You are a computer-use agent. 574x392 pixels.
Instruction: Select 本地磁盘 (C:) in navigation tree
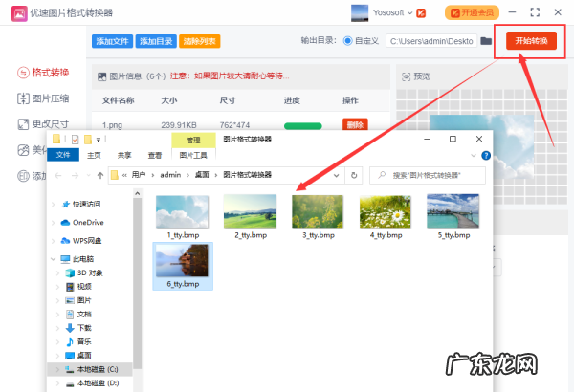[97, 368]
